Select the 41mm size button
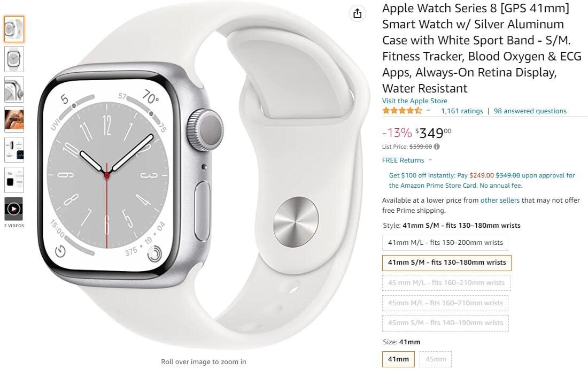Viewport: 588px width, 370px height. click(x=398, y=359)
